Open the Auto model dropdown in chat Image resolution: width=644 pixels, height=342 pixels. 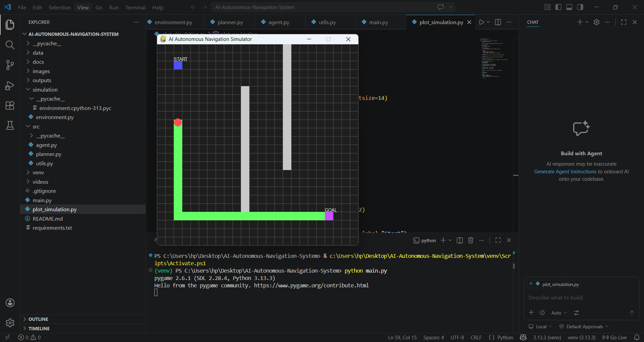(559, 313)
